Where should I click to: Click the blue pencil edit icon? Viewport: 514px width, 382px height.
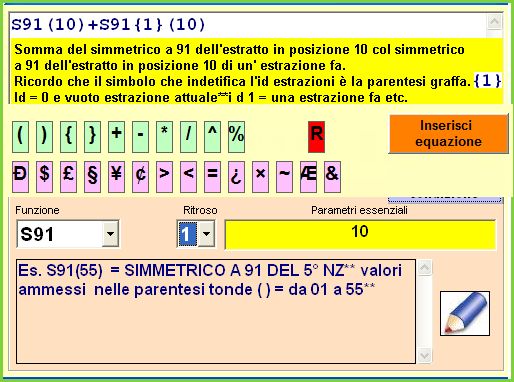pos(465,313)
